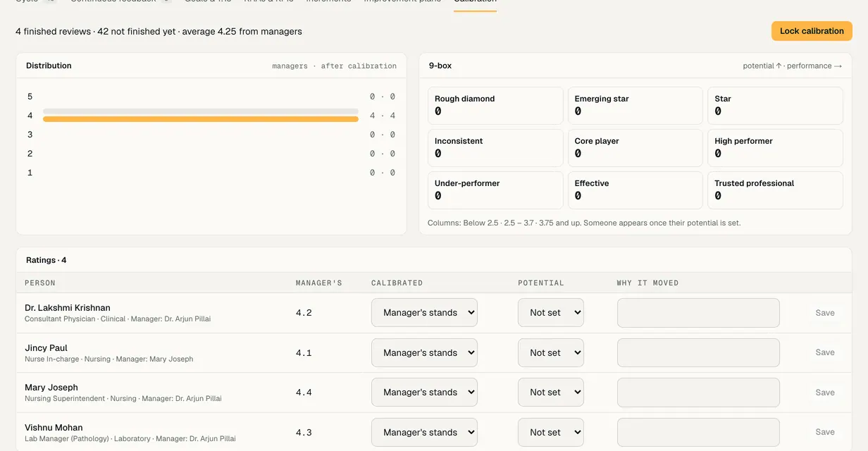Click the WHY IT MOVED column header
Screen dimensions: 868x451
pos(648,283)
